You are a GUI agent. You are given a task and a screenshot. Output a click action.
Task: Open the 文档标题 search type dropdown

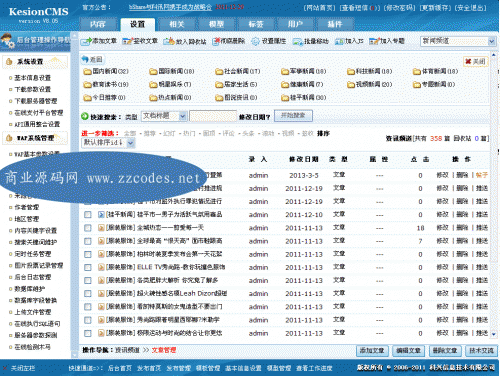pos(182,116)
